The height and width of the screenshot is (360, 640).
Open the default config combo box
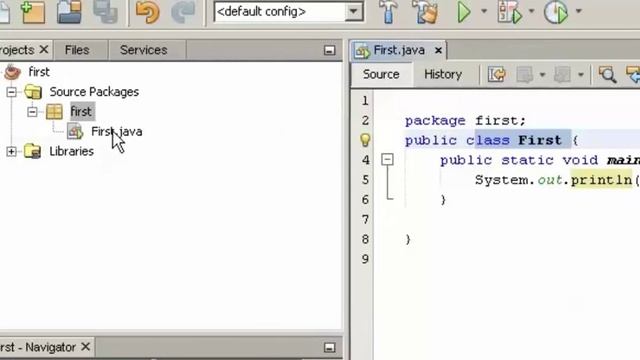[289, 12]
